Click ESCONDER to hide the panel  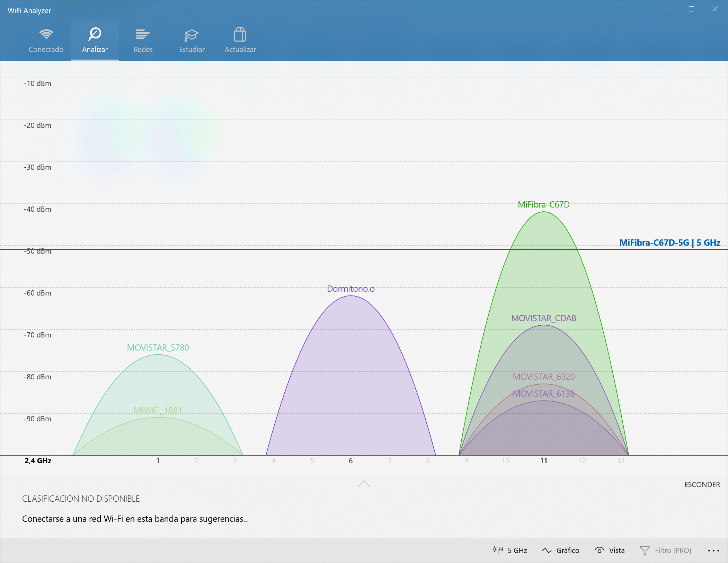click(702, 484)
